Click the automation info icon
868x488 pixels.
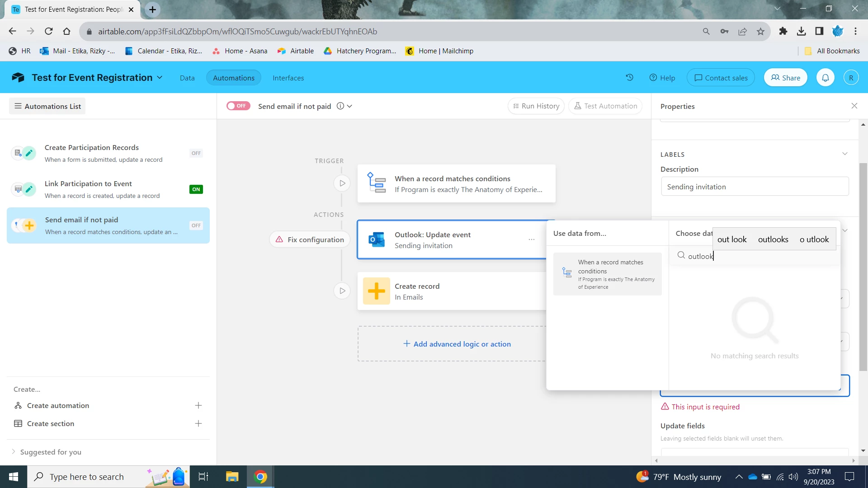[x=340, y=106]
